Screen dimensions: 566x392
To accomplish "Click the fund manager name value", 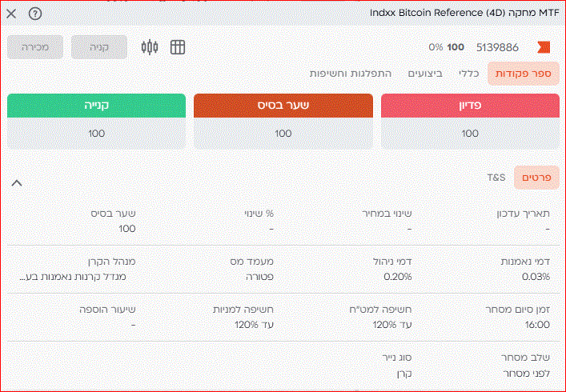I will pyautogui.click(x=76, y=277).
